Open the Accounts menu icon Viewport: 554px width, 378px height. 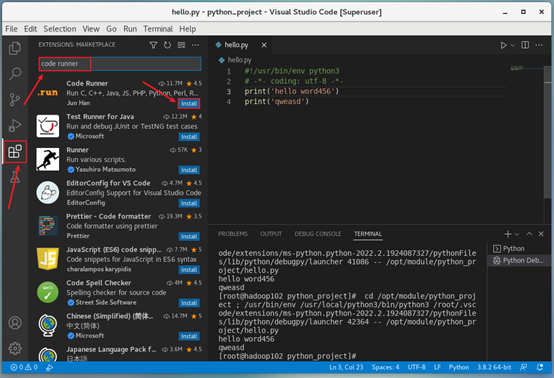coord(15,323)
